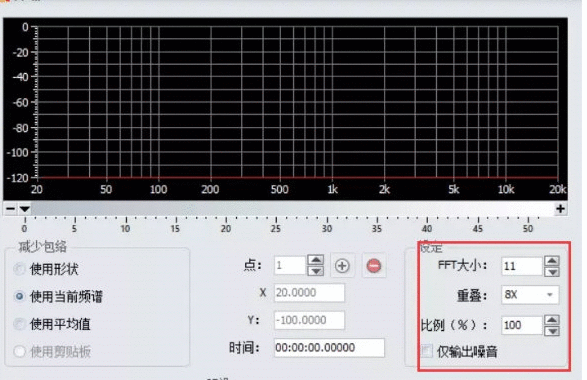Click the Y value field -100.0000
587x380 pixels.
[309, 320]
